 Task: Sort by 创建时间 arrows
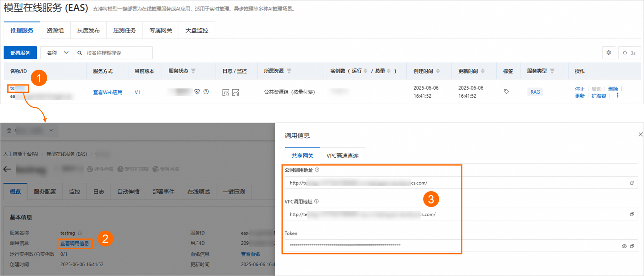click(438, 71)
